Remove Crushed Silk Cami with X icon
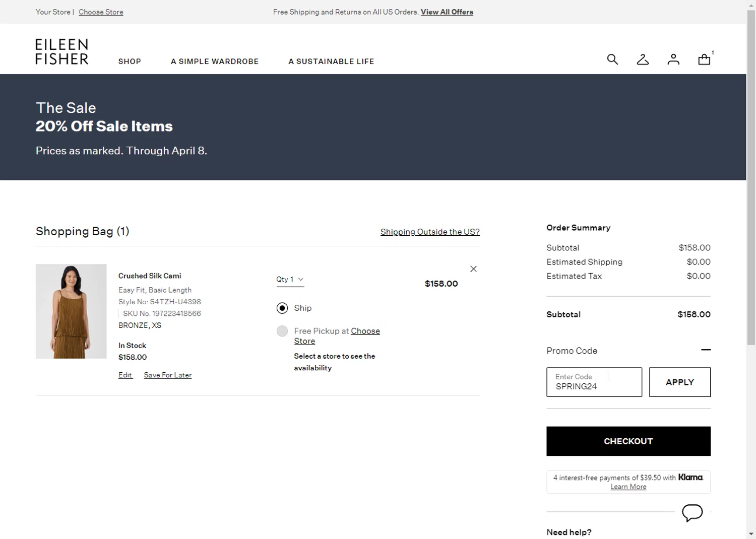This screenshot has width=756, height=539. (473, 269)
